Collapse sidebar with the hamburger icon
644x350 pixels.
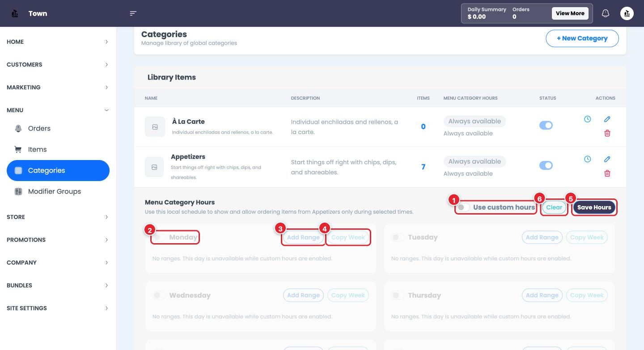coord(133,13)
